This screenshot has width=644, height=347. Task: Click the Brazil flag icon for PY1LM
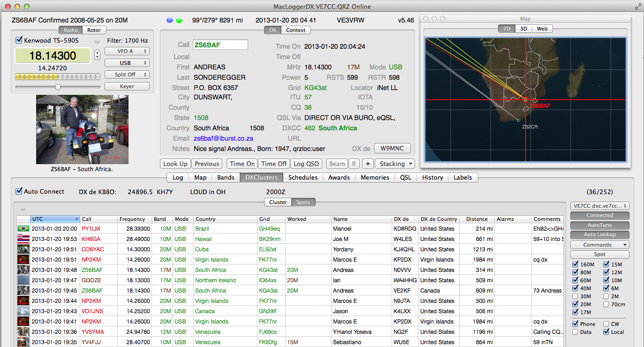click(x=23, y=229)
